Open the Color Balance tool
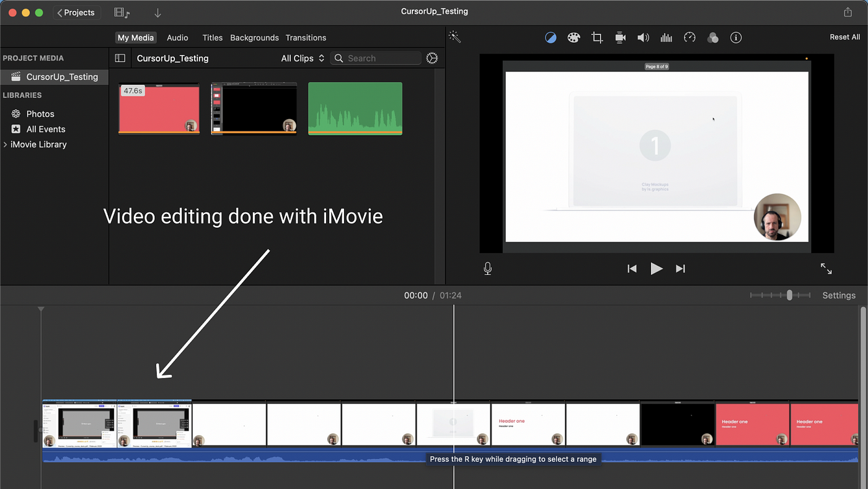 [x=551, y=38]
